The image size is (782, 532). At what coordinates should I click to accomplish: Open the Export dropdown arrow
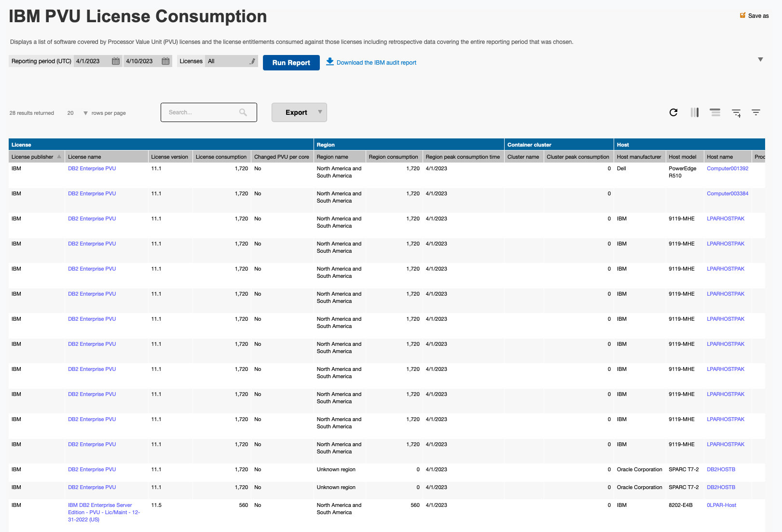(320, 112)
